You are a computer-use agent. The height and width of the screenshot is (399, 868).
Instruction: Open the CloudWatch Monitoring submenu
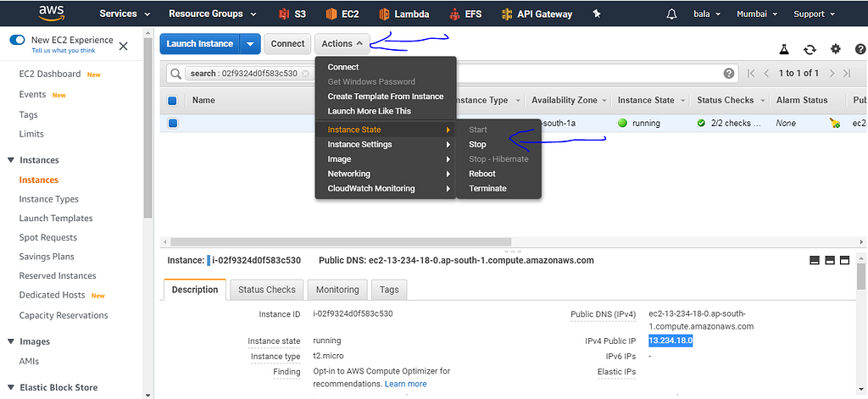point(386,188)
